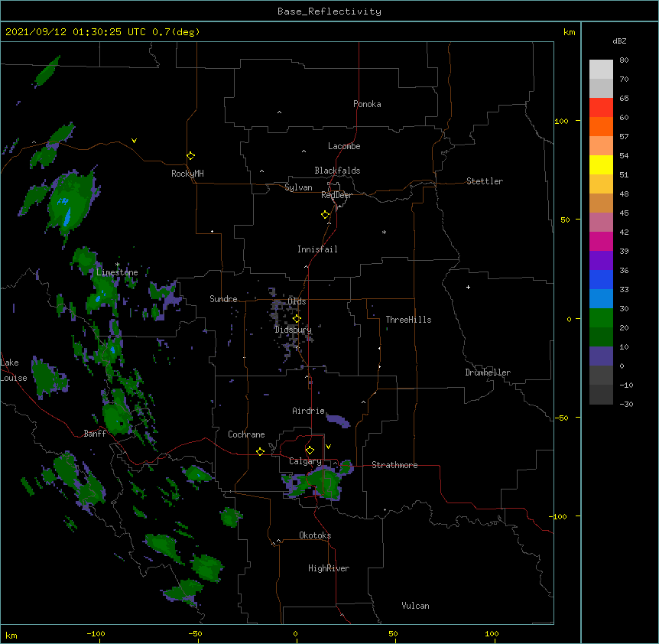Click the red 65 dBZ legend swatch
Screen dimensions: 659x644
601,108
